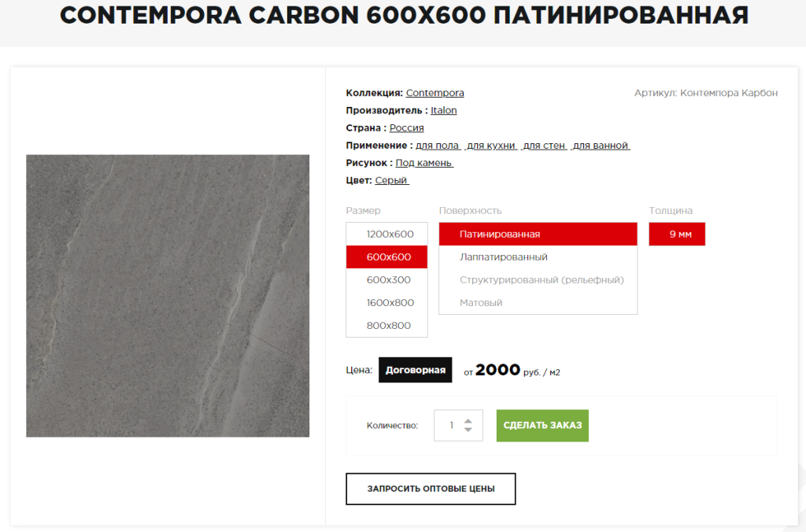Decrease quantity with the down arrow
The image size is (806, 532).
click(x=468, y=429)
